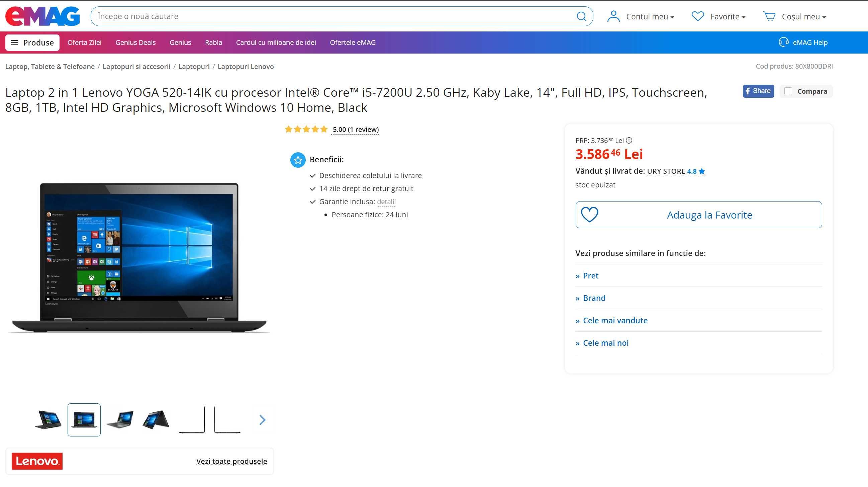Image resolution: width=868 pixels, height=487 pixels.
Task: Click next thumbnail arrow carousel
Action: pyautogui.click(x=262, y=420)
